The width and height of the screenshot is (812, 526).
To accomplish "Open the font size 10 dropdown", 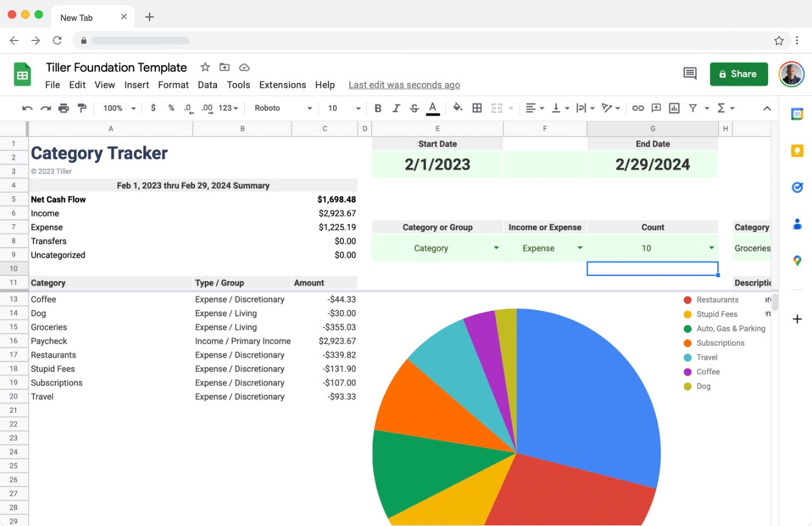I will coord(344,108).
